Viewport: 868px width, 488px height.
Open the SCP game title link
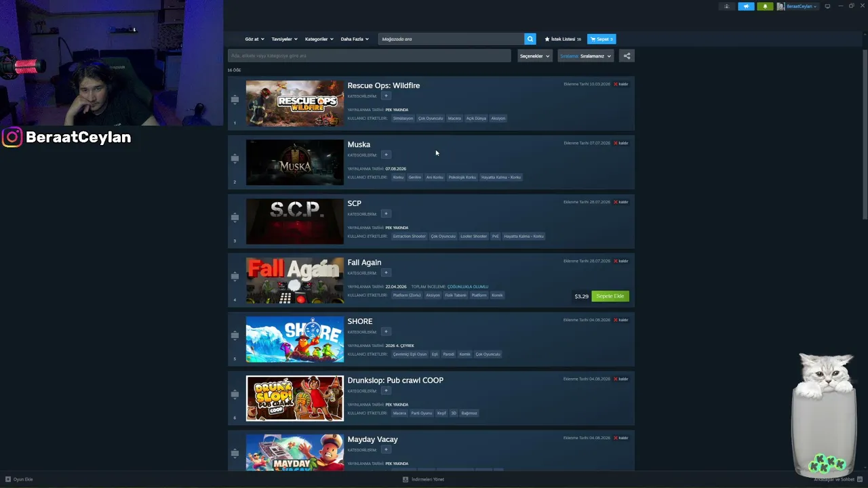(354, 203)
